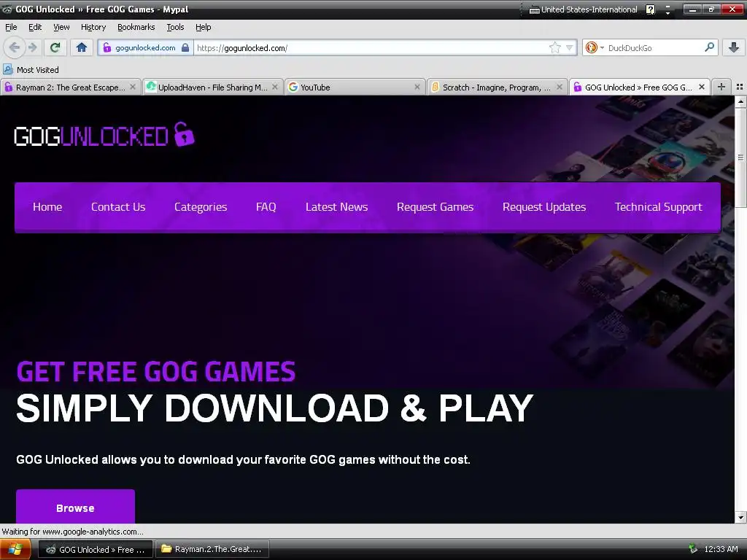The width and height of the screenshot is (747, 560).
Task: Click the GOG Unlocked logo
Action: [x=104, y=135]
